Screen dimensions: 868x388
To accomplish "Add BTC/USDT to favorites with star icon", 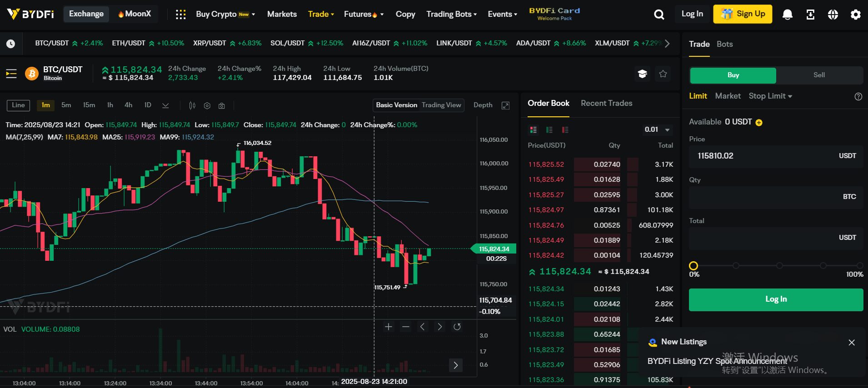I will [663, 74].
